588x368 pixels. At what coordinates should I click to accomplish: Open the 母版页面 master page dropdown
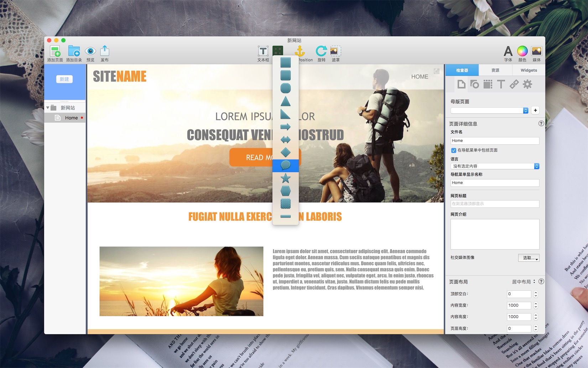tap(489, 111)
